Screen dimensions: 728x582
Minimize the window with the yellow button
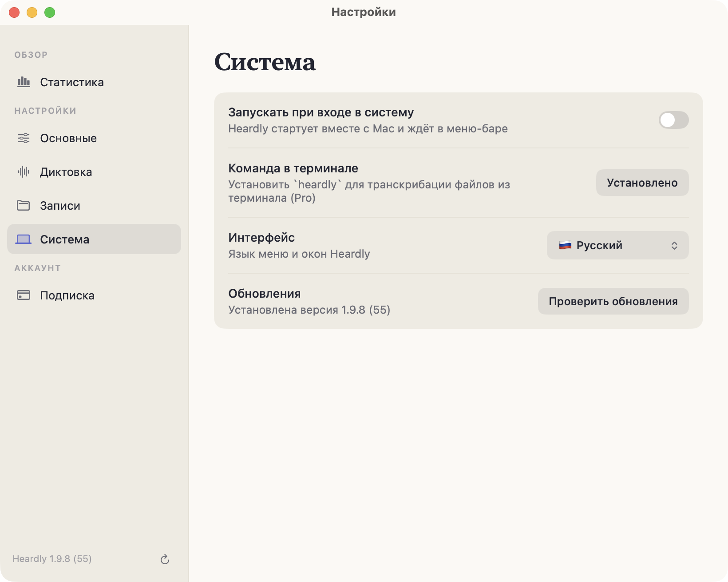(32, 12)
